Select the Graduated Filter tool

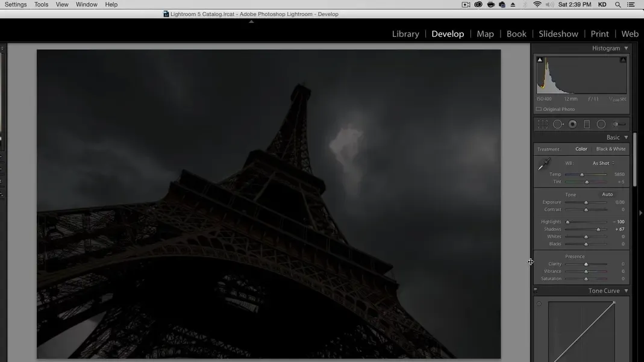click(587, 124)
